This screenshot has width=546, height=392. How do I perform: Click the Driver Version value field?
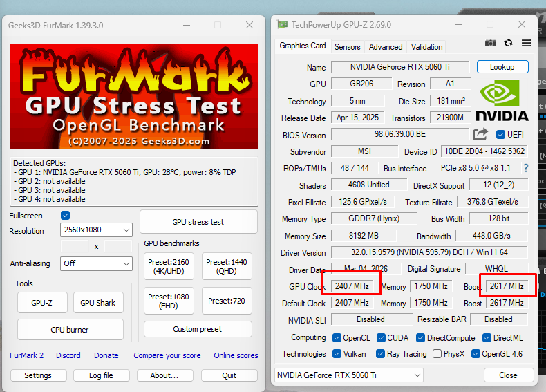pos(429,252)
